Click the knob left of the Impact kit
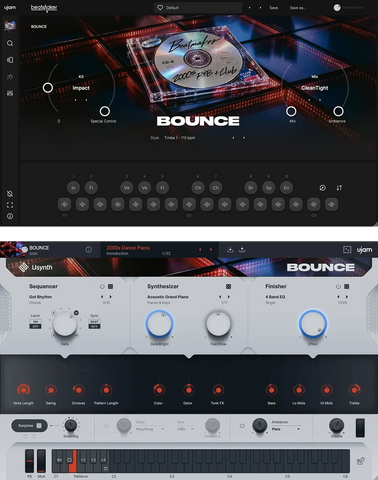 pyautogui.click(x=48, y=88)
